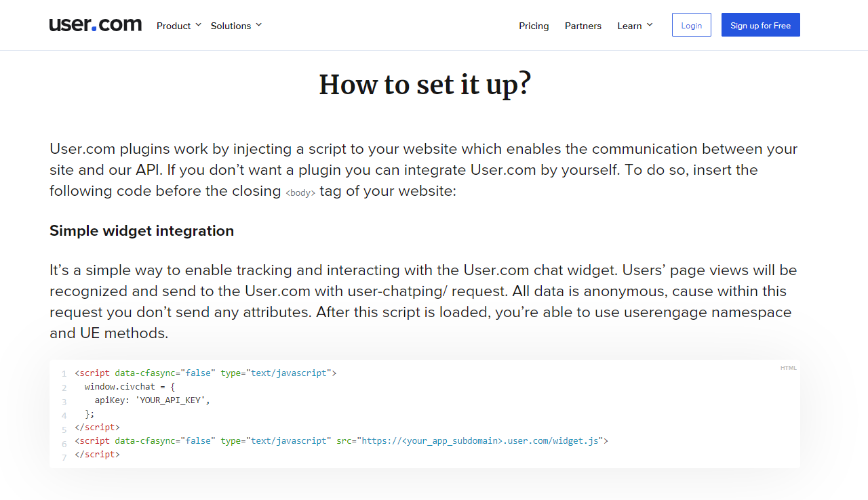The image size is (868, 500).
Task: Go to the Pricing page
Action: coord(534,26)
